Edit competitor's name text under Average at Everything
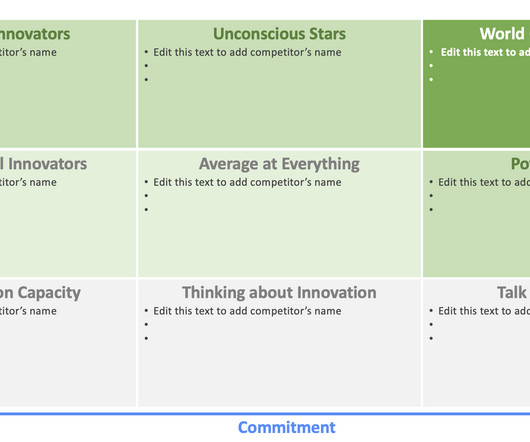 (x=247, y=182)
